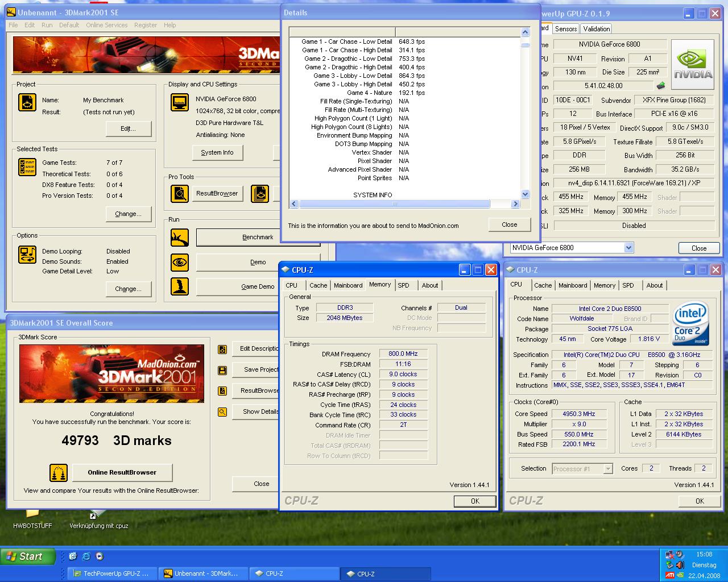
Task: Open the GPU selection dropdown in GPU-Z
Action: tap(628, 248)
